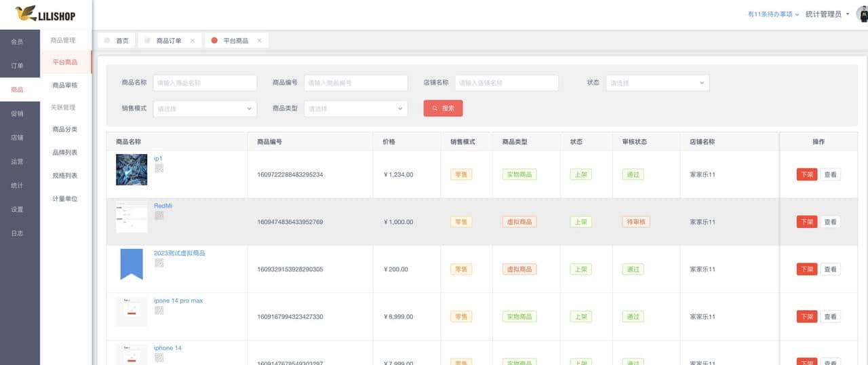
Task: Open the 2023测试虚拟商品 name link
Action: (179, 253)
